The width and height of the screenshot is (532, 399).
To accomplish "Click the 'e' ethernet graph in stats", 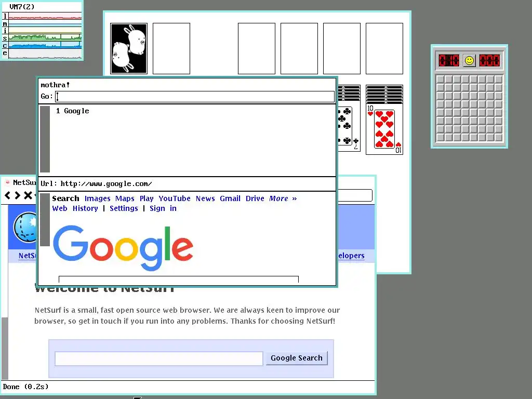I will (45, 54).
